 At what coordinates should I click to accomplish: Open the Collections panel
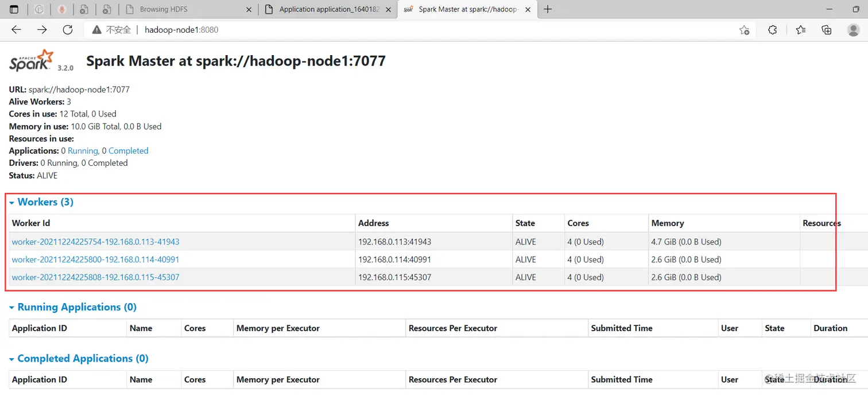click(x=827, y=30)
